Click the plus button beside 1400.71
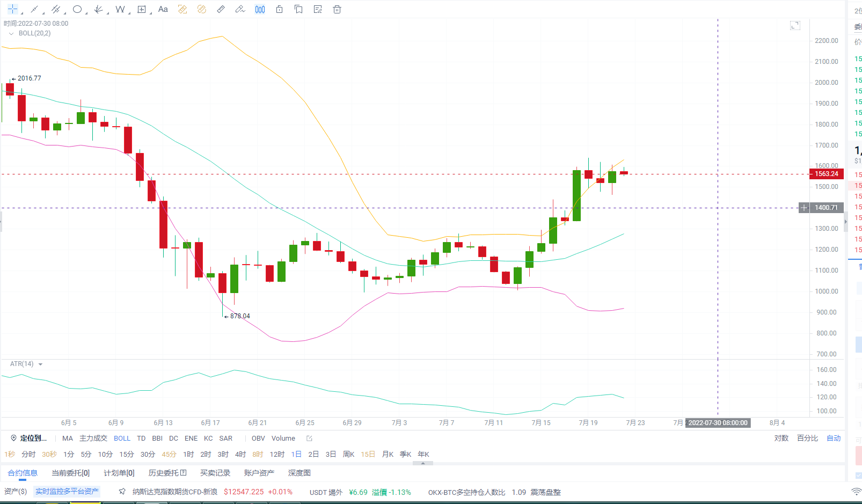 [804, 208]
